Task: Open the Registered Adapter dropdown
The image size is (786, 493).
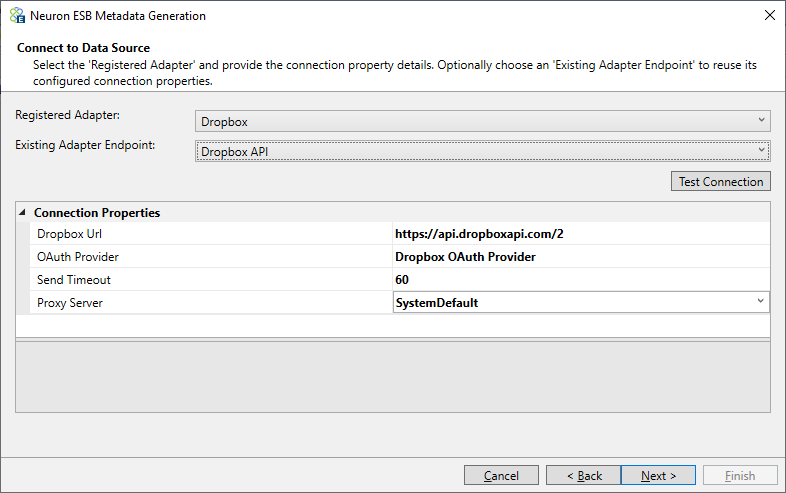Action: [482, 121]
